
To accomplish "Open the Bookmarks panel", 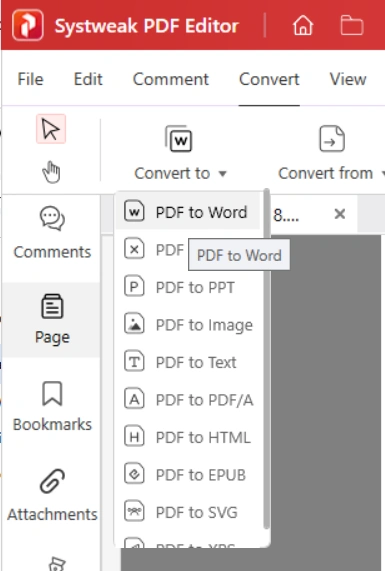I will pos(52,406).
